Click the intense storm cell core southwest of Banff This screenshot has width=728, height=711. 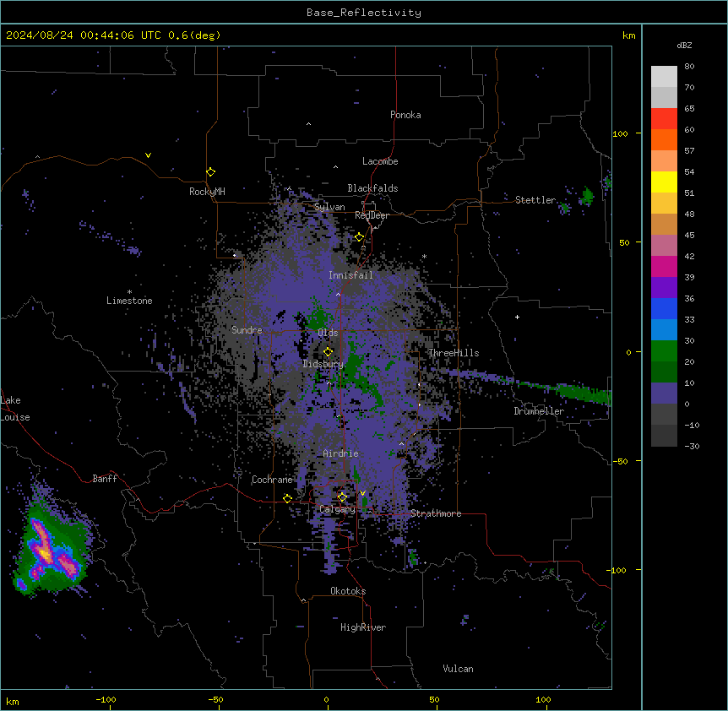pos(46,554)
